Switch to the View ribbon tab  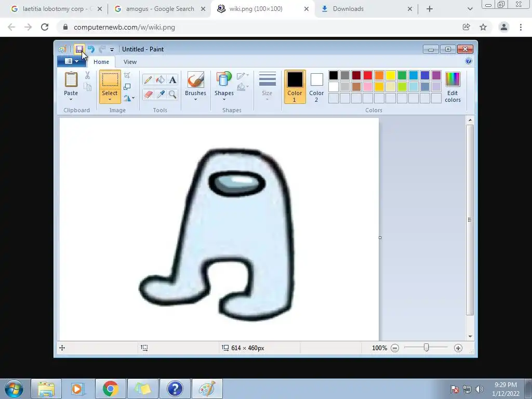point(130,62)
